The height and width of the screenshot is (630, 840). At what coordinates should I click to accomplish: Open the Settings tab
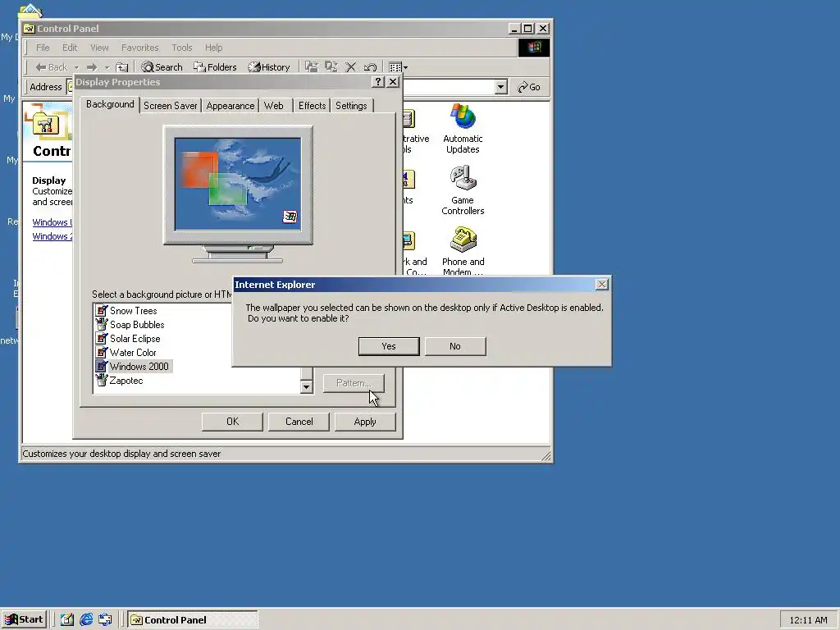351,106
